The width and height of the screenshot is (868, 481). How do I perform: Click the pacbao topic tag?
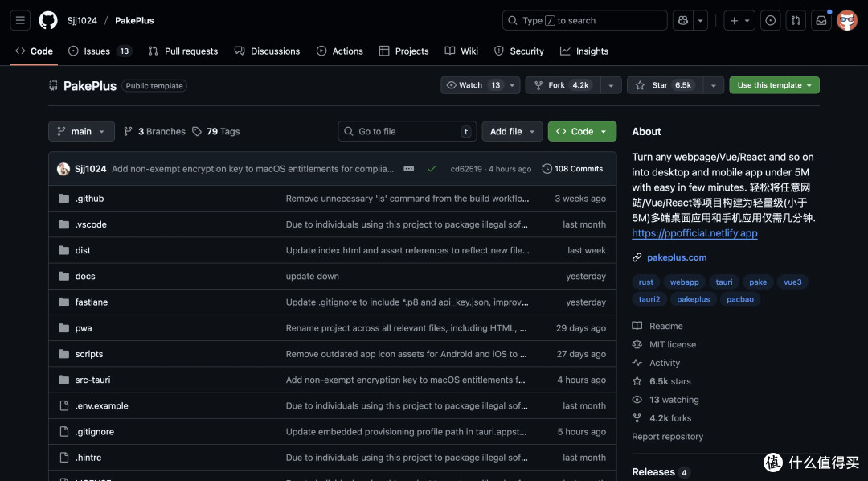(740, 299)
